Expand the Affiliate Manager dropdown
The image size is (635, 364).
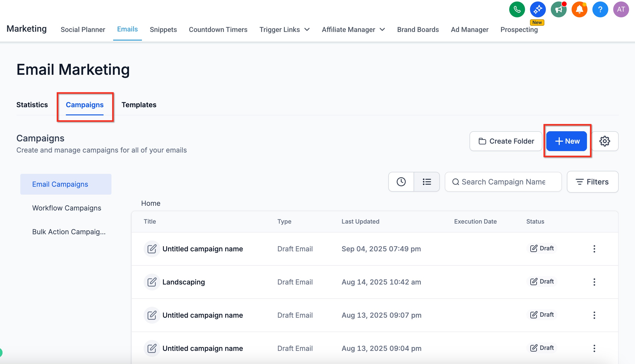coord(353,29)
